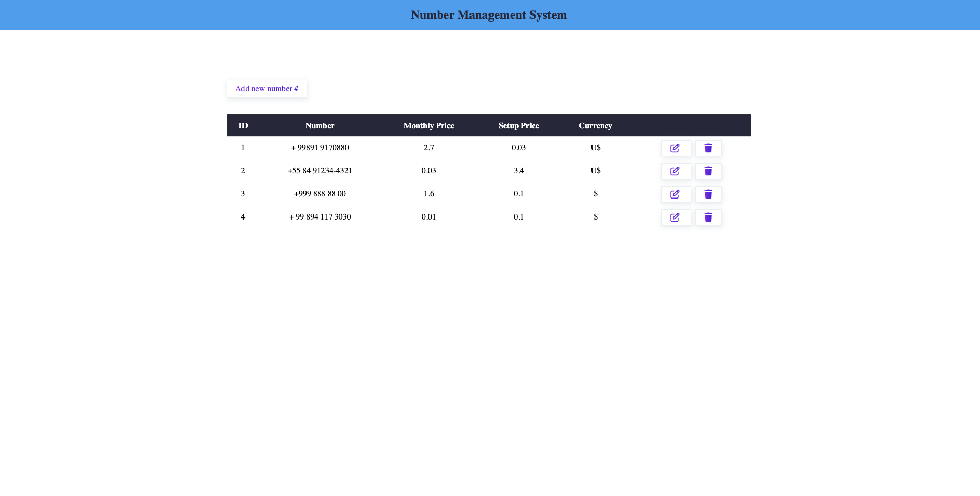Click the setup price 3.4

click(519, 171)
